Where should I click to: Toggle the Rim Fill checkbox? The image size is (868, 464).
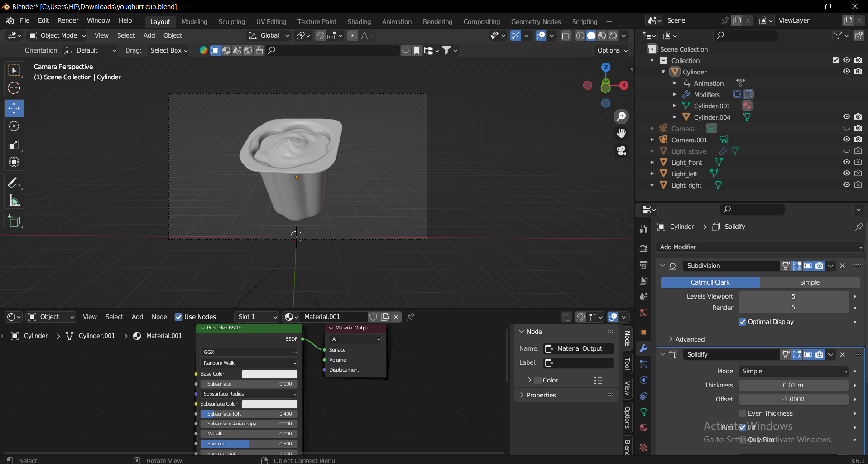click(743, 427)
